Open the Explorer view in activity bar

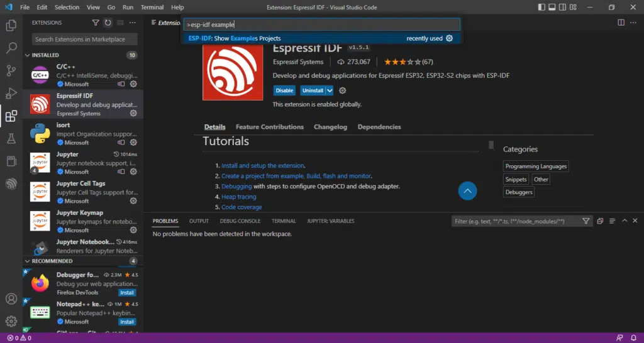[x=11, y=26]
